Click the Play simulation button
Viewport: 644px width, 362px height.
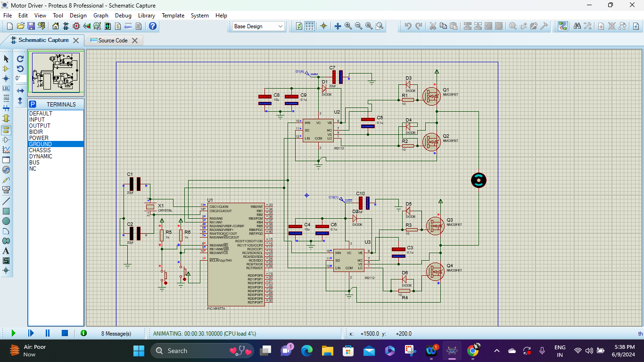click(14, 333)
